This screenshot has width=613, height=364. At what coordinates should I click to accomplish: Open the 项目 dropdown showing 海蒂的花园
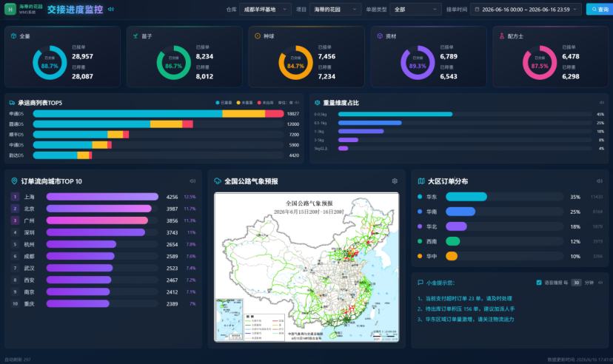(335, 10)
